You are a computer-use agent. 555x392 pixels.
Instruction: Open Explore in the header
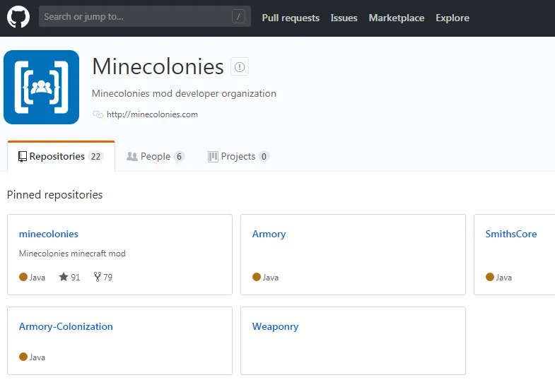pos(452,18)
